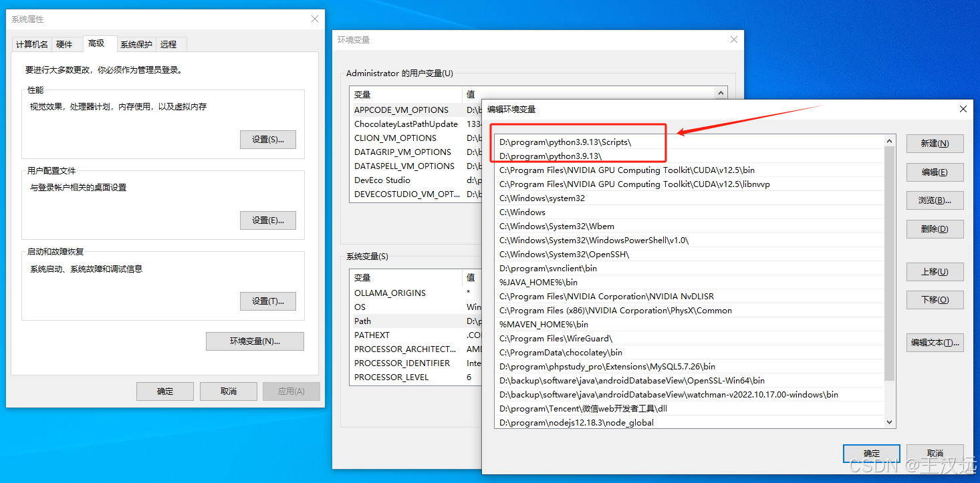Viewport: 980px width, 483px height.
Task: Select C:\ProgramData\chocolatey\bin entry
Action: click(x=689, y=353)
